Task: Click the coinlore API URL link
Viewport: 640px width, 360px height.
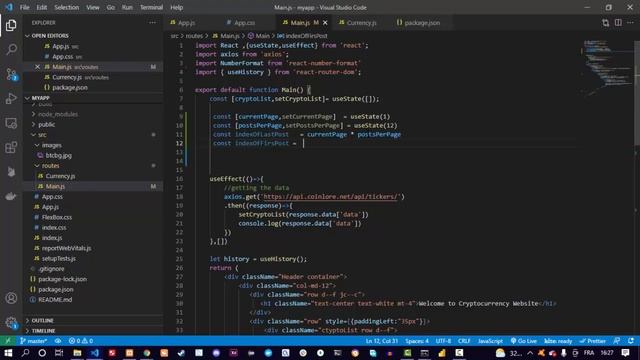Action: [330, 197]
